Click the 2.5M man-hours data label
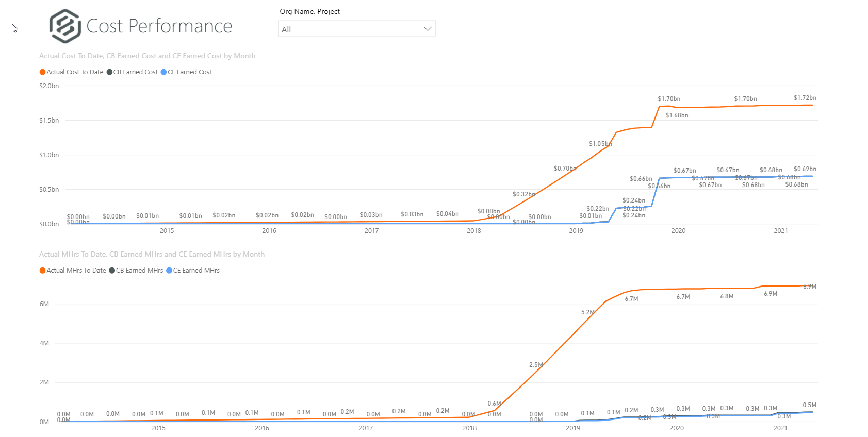This screenshot has width=868, height=437. point(536,365)
